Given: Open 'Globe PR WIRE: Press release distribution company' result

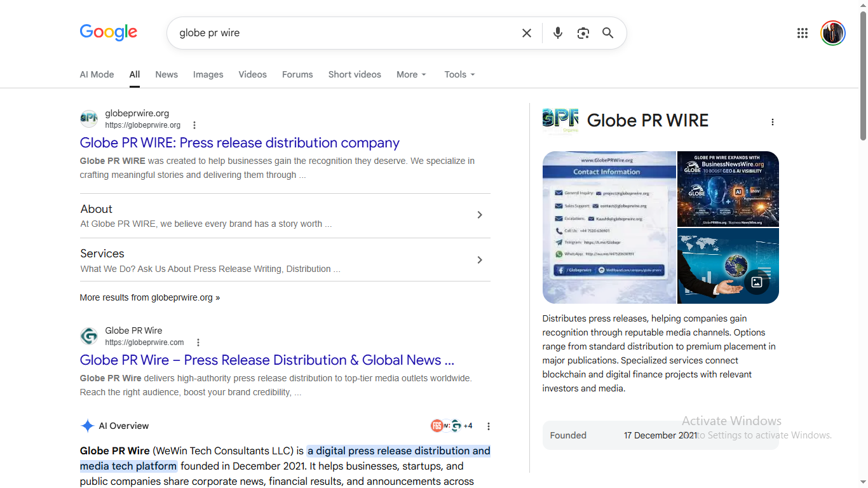Looking at the screenshot, I should coord(240,143).
